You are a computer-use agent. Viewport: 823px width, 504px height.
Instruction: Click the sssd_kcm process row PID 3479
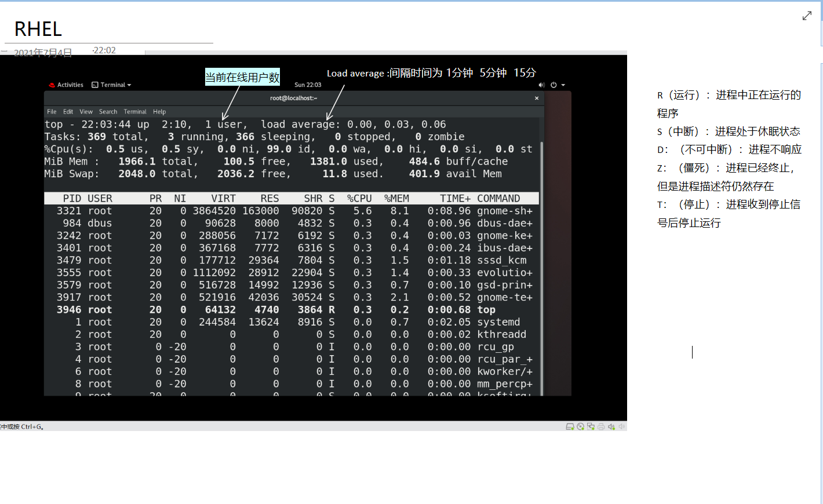[292, 260]
